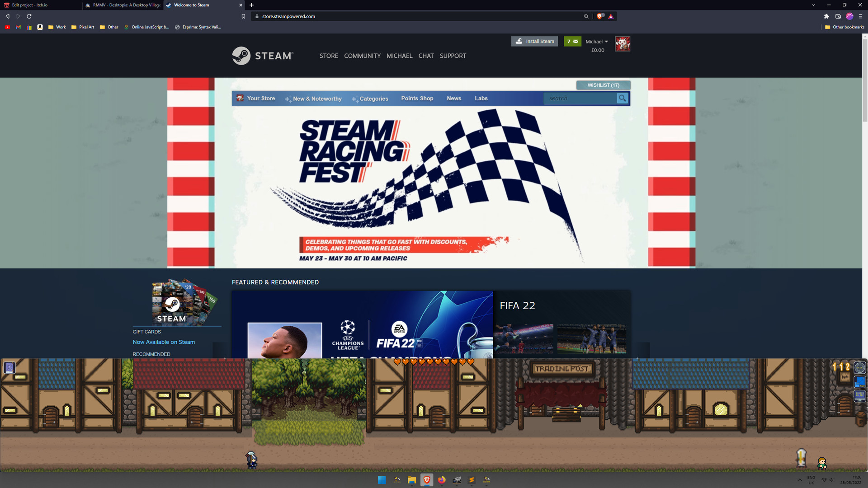868x488 pixels.
Task: Open the browser extensions puzzle icon
Action: pyautogui.click(x=826, y=16)
